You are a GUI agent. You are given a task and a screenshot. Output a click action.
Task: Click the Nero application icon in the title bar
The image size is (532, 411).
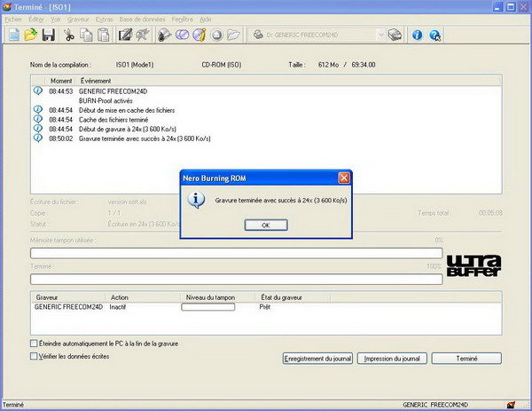tap(7, 7)
